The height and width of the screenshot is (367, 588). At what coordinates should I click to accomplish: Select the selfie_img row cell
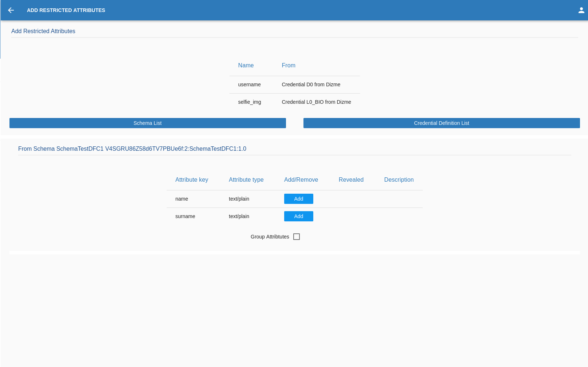pos(250,102)
